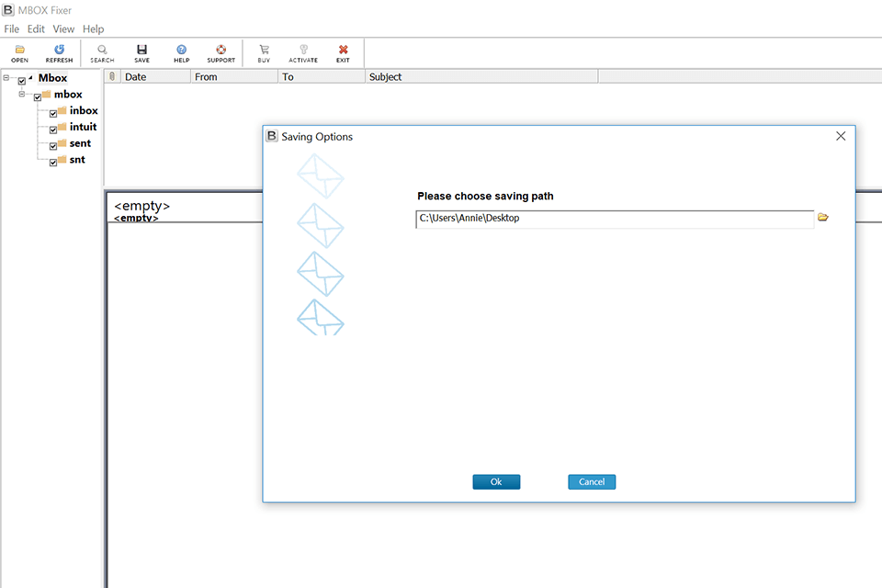Confirm with the Ok button
Screen dimensions: 882x588
point(496,481)
